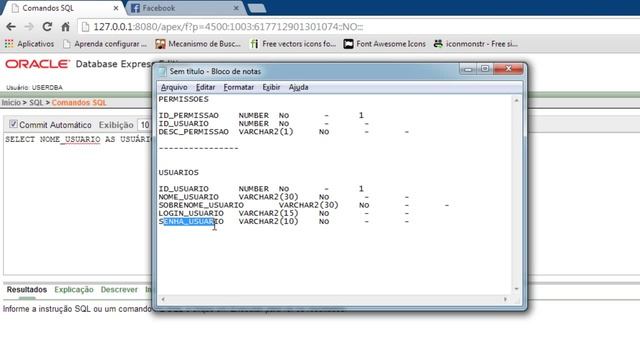Select the Explicação tab

click(x=74, y=290)
